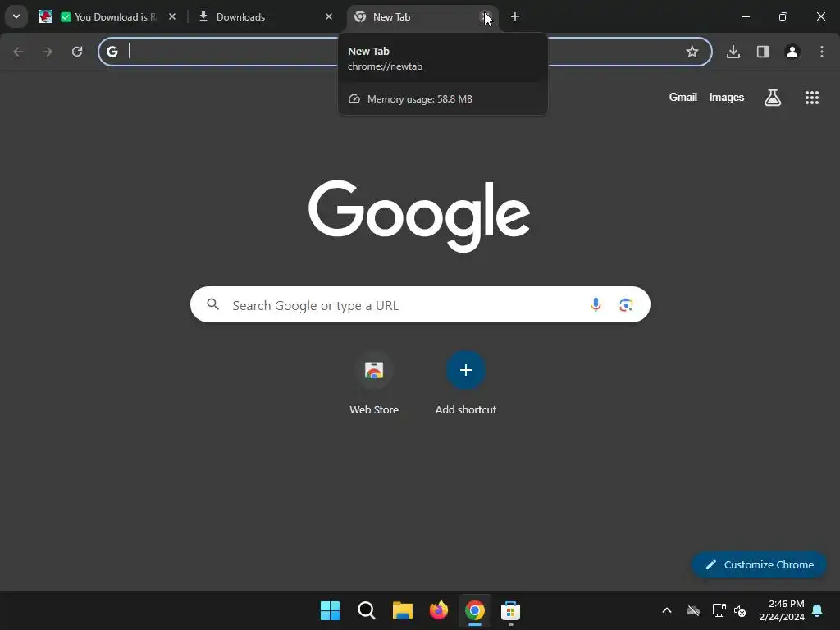Bookmark this tab with star icon
The image size is (840, 630).
[x=692, y=52]
